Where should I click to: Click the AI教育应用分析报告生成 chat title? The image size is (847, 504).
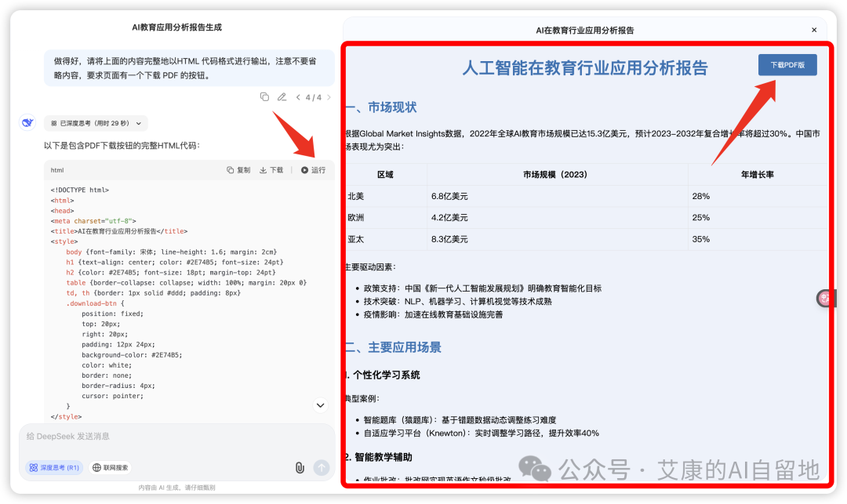(x=176, y=27)
